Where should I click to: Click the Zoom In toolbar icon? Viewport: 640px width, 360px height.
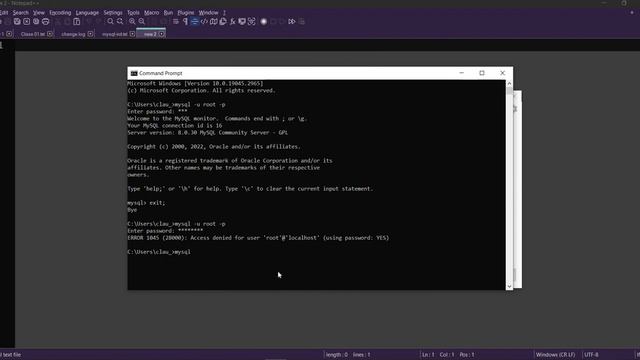132,22
